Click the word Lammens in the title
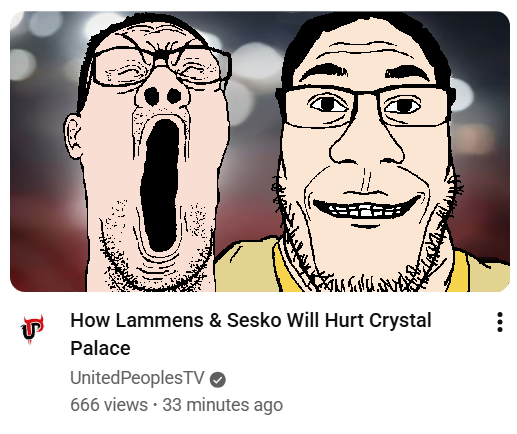 [160, 321]
